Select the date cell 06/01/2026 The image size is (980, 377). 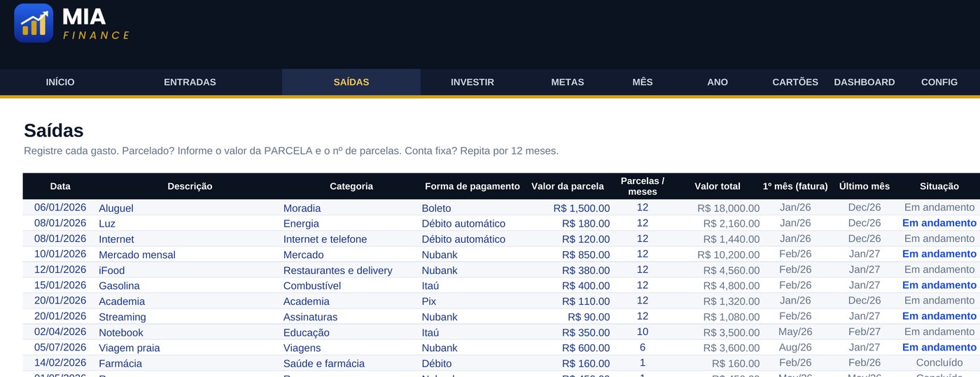[60, 208]
